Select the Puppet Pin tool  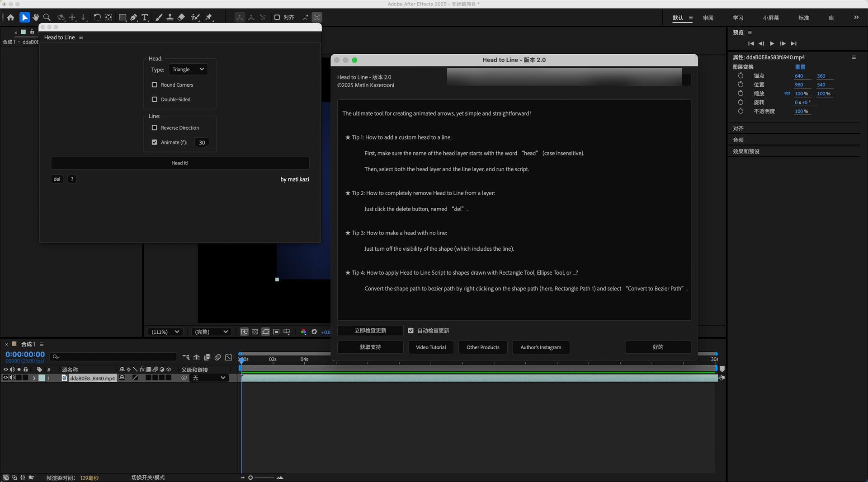(209, 18)
